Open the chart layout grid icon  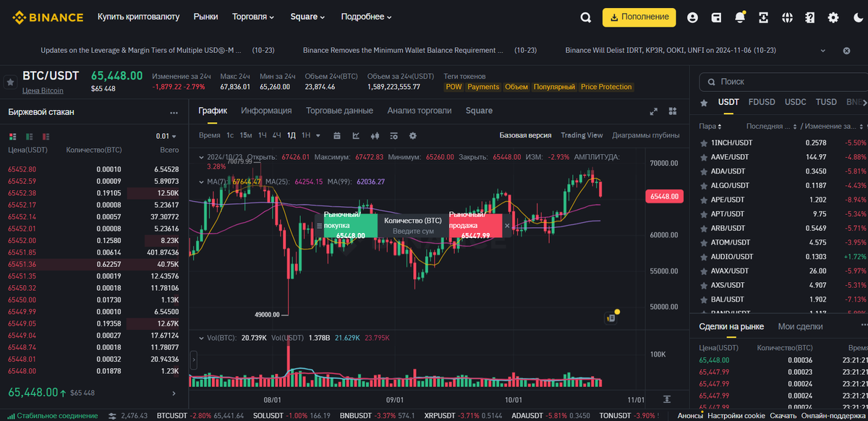[673, 111]
